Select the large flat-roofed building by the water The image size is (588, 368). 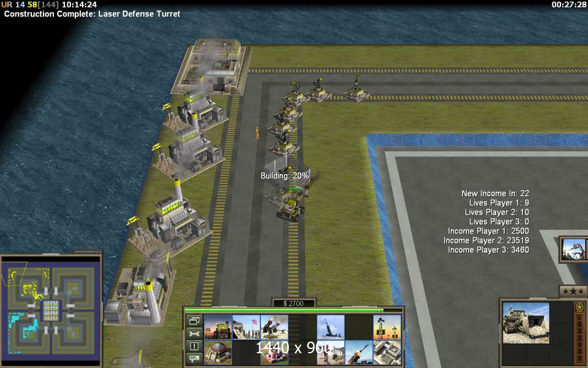212,66
